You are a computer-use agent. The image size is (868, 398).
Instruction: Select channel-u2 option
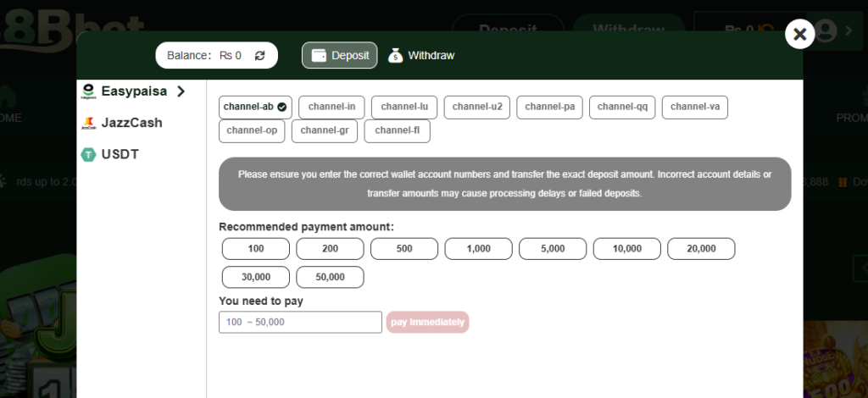coord(477,108)
